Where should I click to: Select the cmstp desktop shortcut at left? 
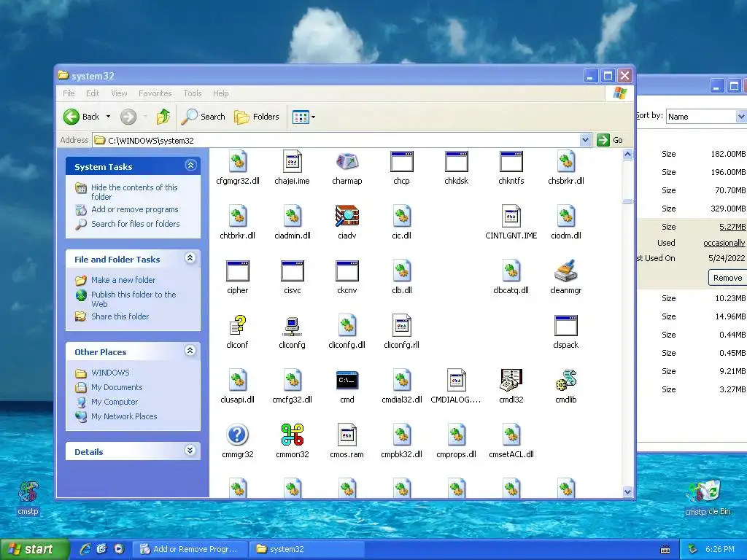pos(28,498)
